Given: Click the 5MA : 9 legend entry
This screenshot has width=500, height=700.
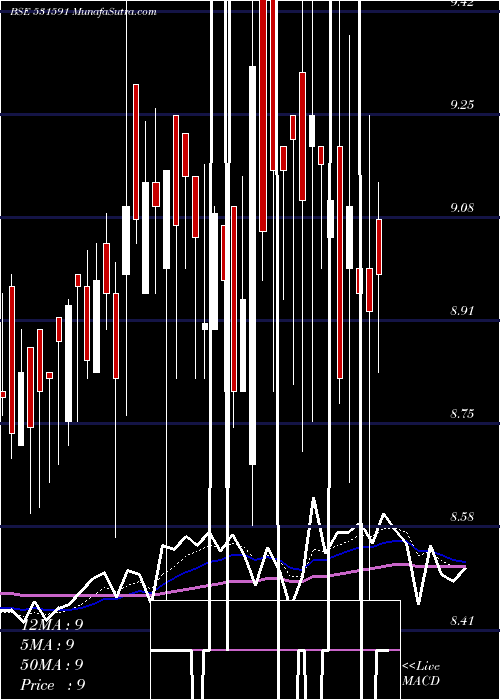Looking at the screenshot, I should (47, 645).
